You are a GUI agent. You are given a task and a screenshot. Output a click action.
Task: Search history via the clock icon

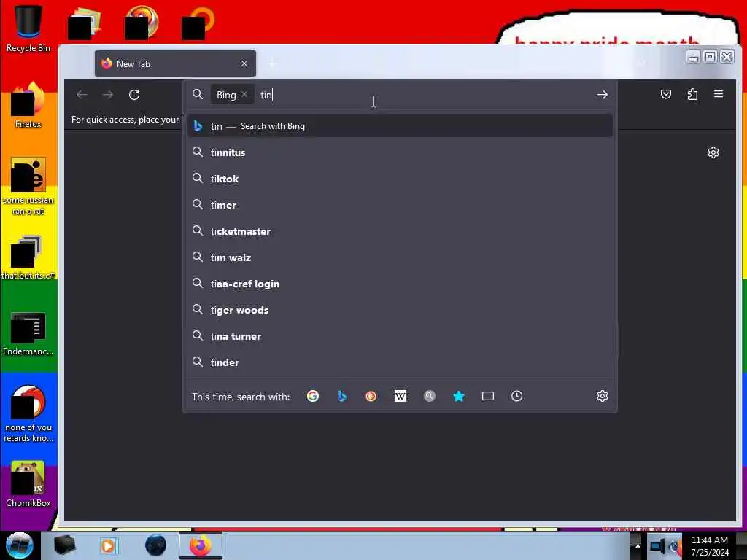517,396
